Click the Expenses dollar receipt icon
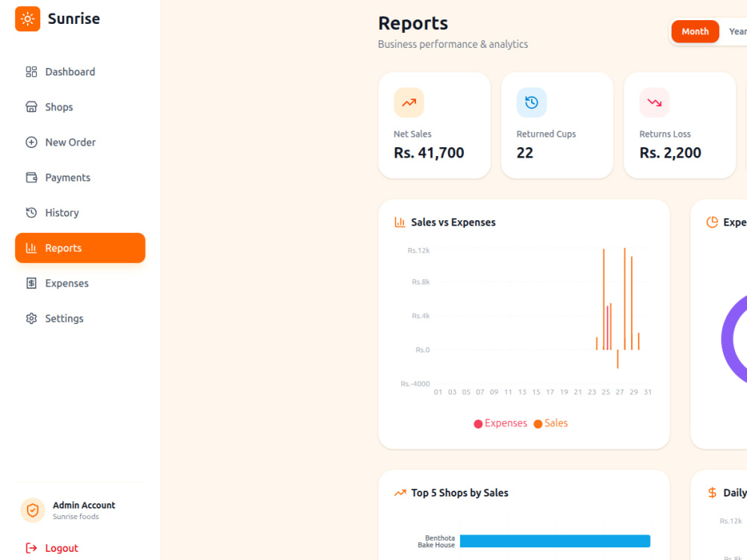This screenshot has width=747, height=560. 31,283
